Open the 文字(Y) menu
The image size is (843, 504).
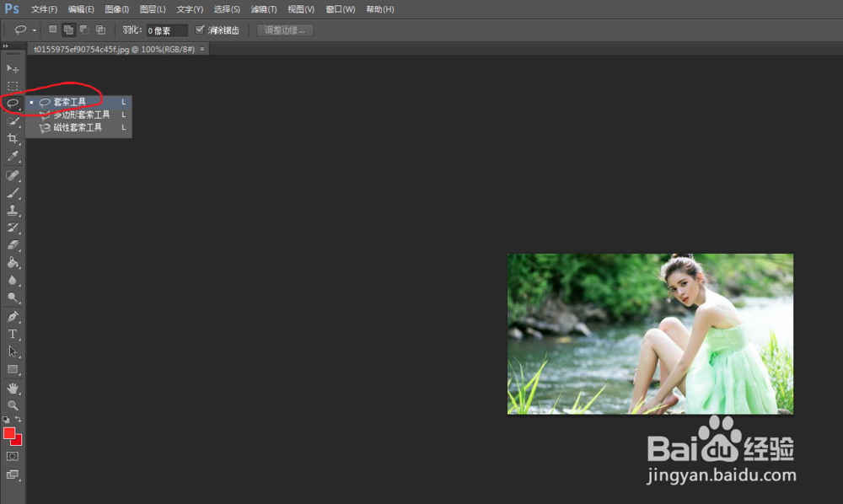(x=190, y=9)
